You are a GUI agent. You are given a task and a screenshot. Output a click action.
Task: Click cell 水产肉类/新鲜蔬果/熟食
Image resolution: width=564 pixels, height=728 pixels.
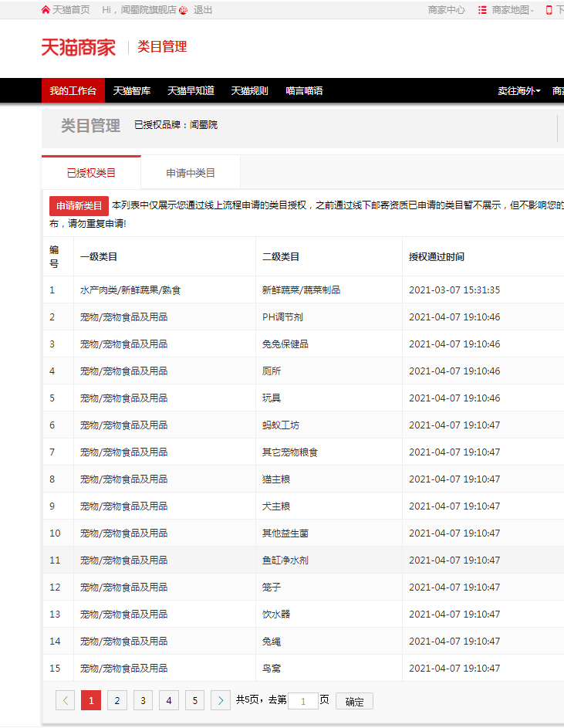pos(130,290)
